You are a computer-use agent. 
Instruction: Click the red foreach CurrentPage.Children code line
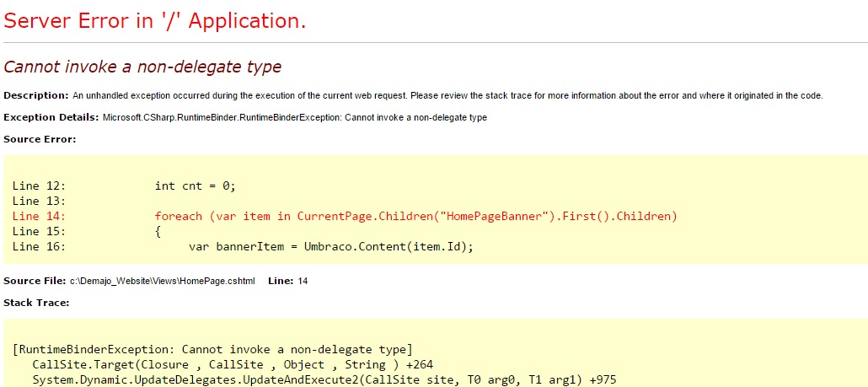[416, 216]
